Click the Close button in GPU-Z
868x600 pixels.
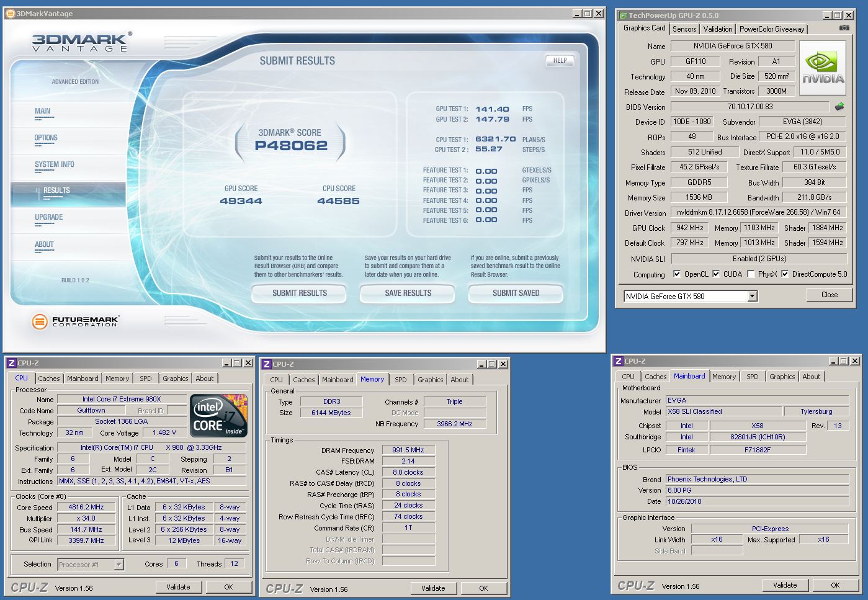click(x=830, y=295)
